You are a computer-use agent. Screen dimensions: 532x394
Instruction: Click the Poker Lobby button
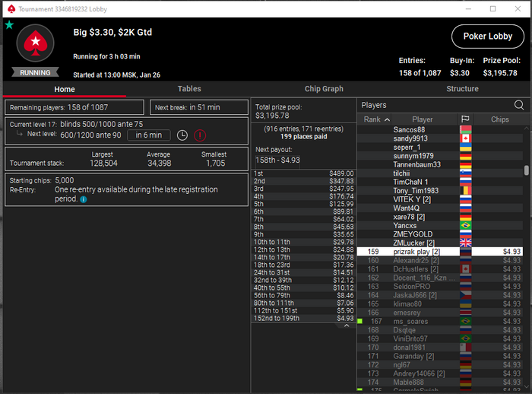[x=488, y=37]
